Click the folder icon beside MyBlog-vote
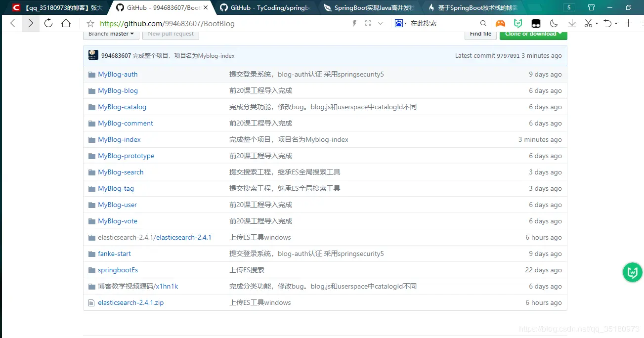The image size is (644, 338). [91, 221]
